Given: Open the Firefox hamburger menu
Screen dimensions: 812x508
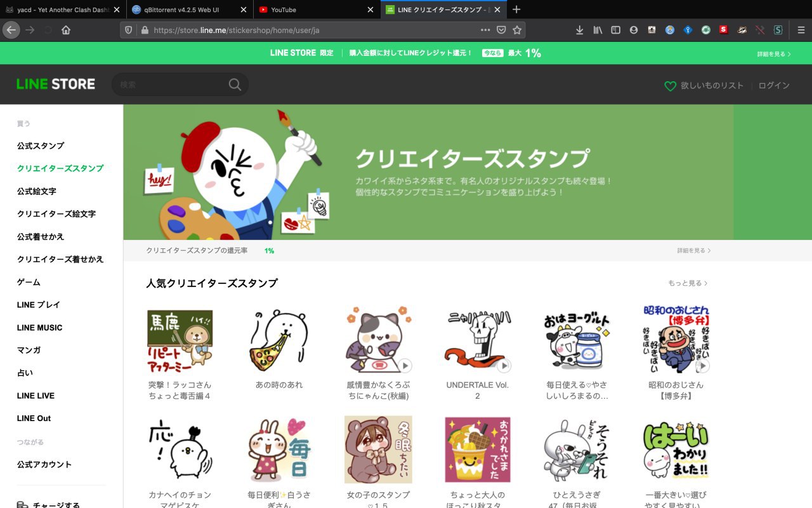Looking at the screenshot, I should point(801,30).
